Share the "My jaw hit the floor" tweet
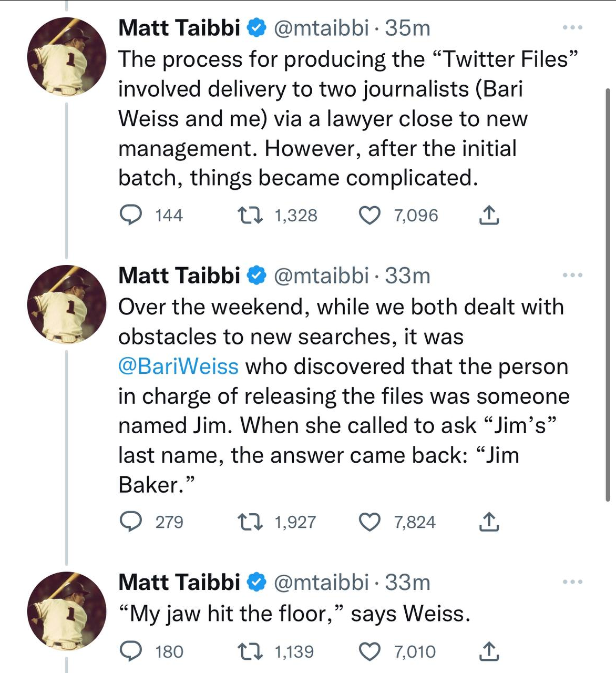Screen dimensions: 616x673 tap(489, 651)
